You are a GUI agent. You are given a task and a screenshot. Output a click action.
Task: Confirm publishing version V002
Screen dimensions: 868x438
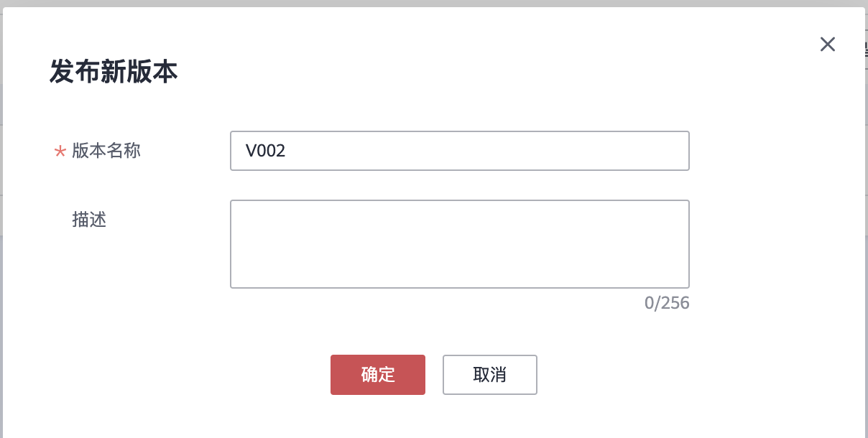378,375
